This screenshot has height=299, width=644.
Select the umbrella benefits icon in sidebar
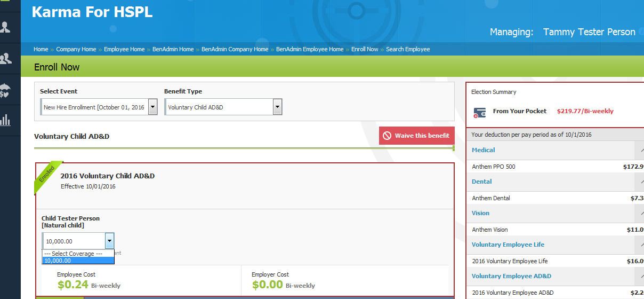5,90
